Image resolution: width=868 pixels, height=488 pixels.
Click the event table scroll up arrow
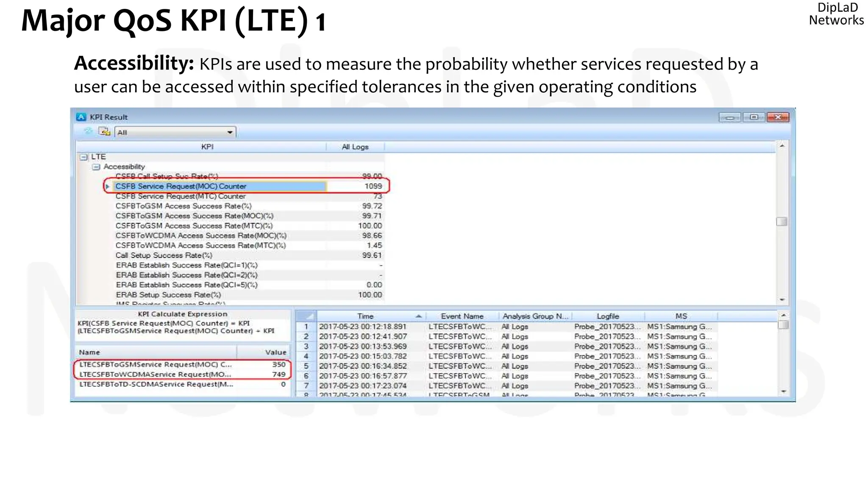coord(784,315)
